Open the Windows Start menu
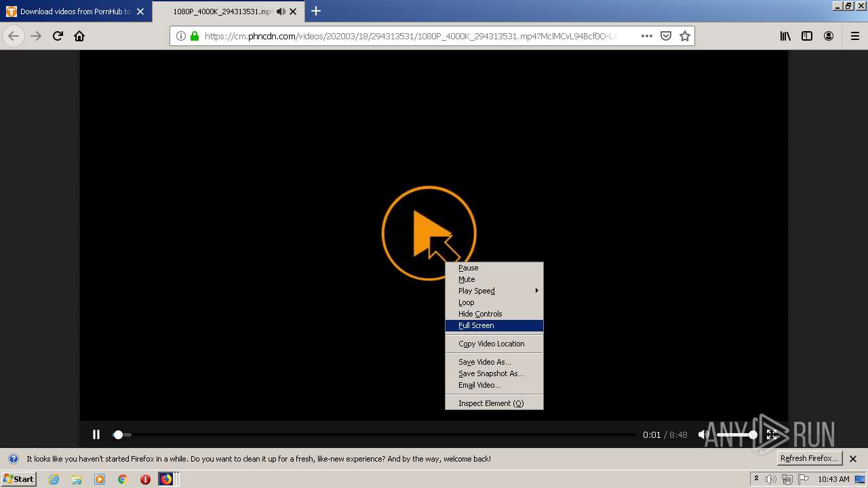Screen dimensions: 868x488 point(18,479)
